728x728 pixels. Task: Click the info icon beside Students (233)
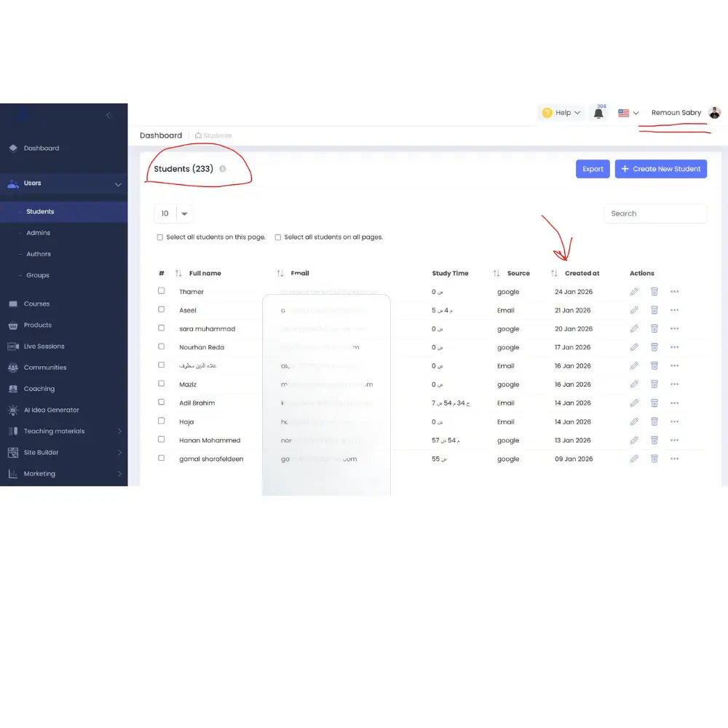[x=223, y=169]
